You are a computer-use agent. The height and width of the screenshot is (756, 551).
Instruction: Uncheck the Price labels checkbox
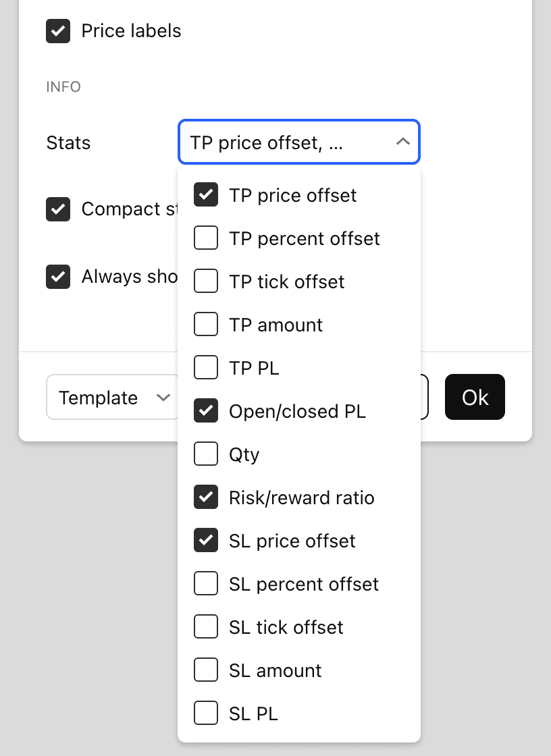click(58, 30)
